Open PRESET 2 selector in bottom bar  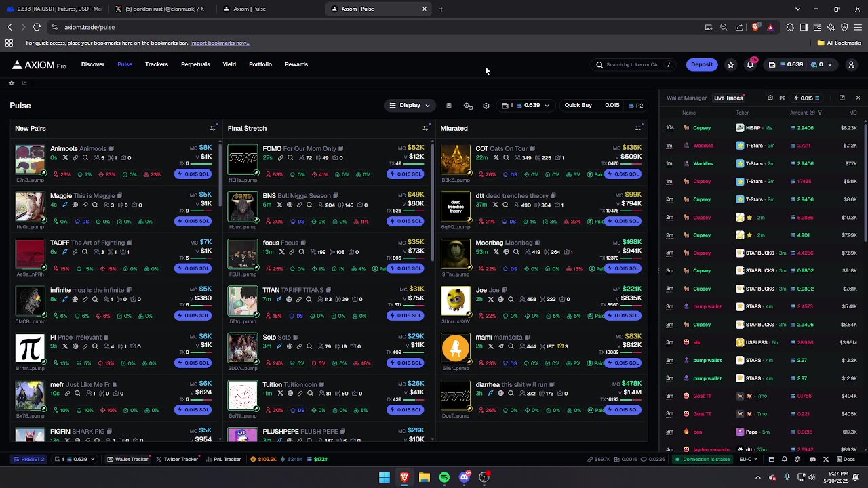coord(28,459)
